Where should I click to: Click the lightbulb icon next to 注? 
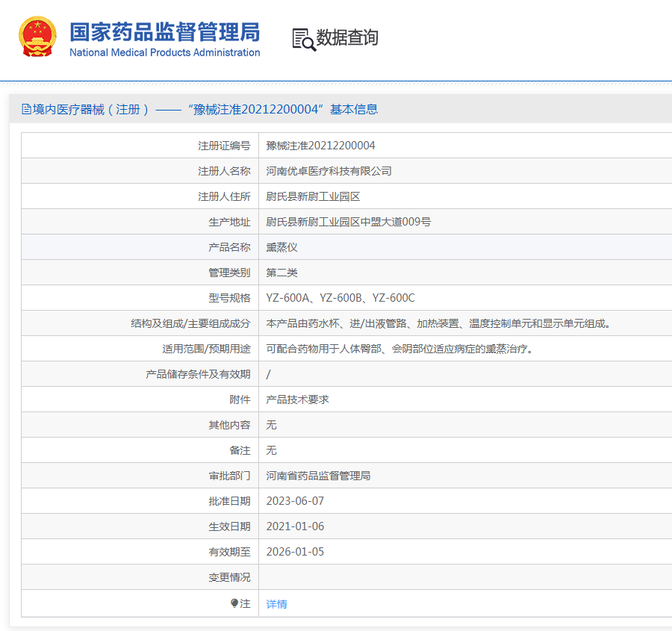(234, 603)
